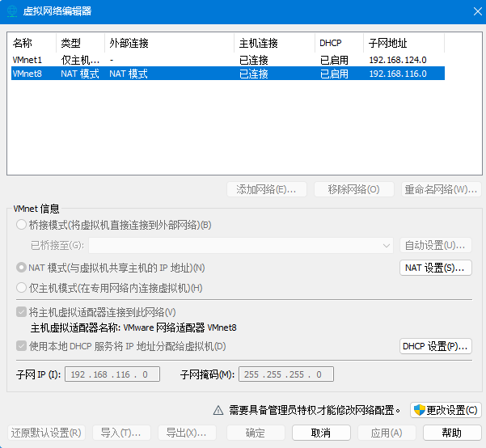This screenshot has height=448, width=486.
Task: Click 导出(X) button
Action: click(187, 433)
